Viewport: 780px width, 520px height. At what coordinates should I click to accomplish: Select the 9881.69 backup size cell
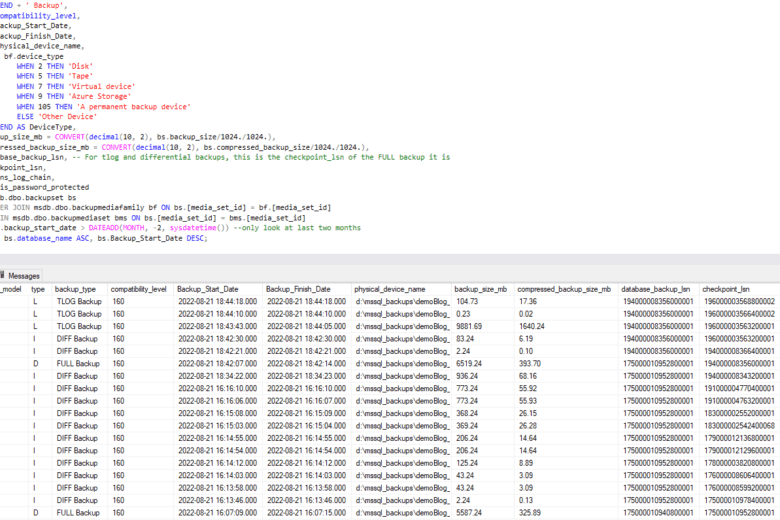click(471, 326)
